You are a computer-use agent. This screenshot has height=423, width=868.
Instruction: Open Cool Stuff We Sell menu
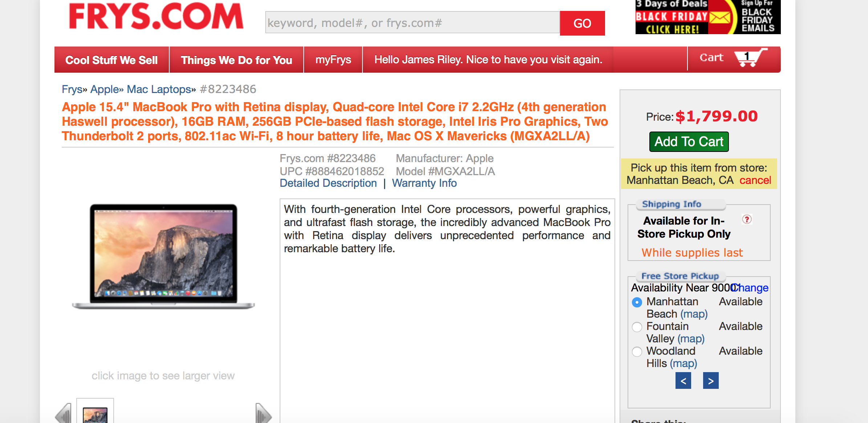pos(111,60)
